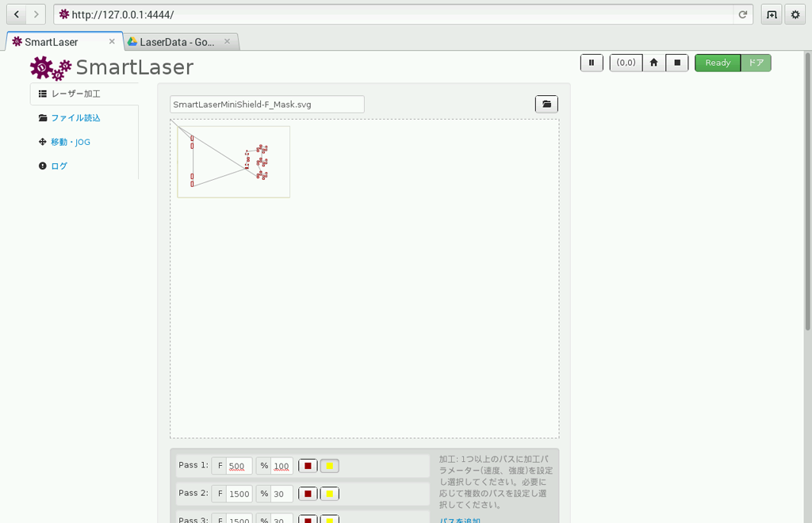Open file browser with folder button
Viewport: 812px width, 523px height.
click(x=546, y=104)
